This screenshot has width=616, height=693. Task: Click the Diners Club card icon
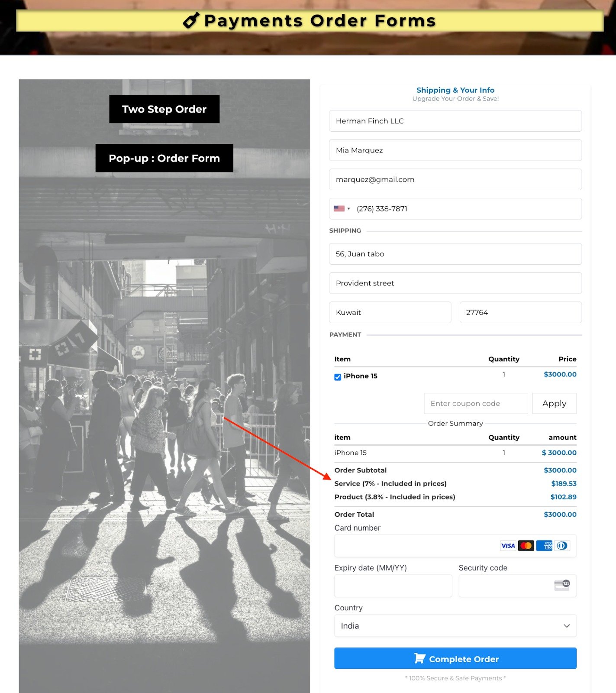562,546
